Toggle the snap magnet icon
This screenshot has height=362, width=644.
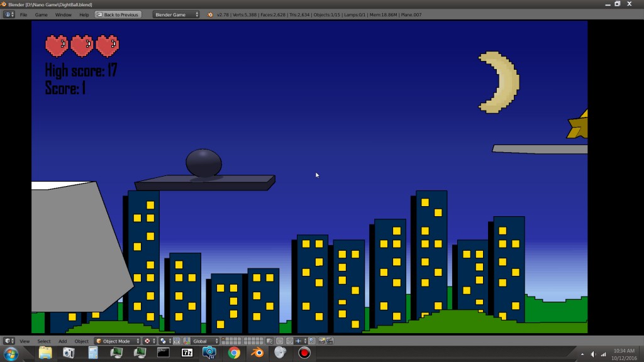(x=289, y=342)
